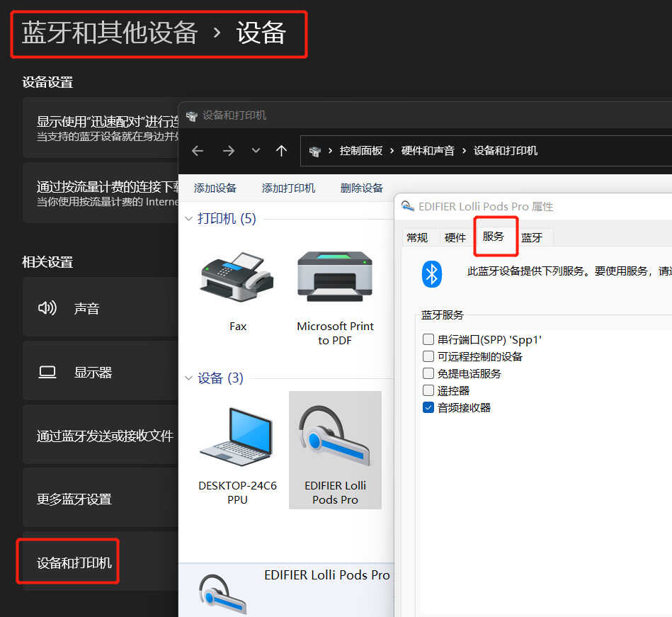672x617 pixels.
Task: Switch to the 蓝牙 tab
Action: 532,237
